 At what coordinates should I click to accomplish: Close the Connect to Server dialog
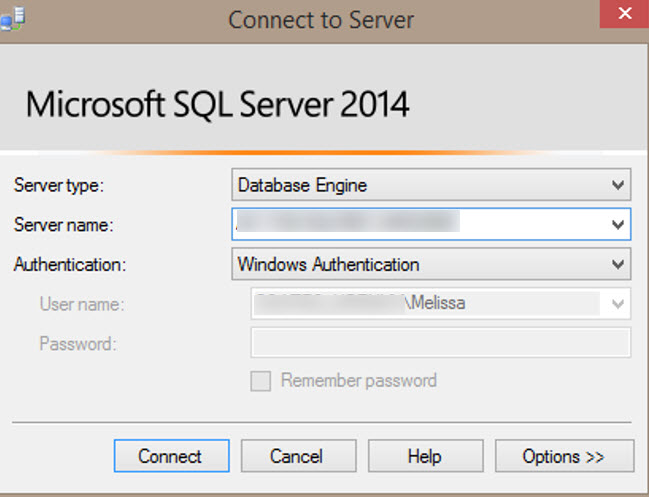click(x=624, y=14)
